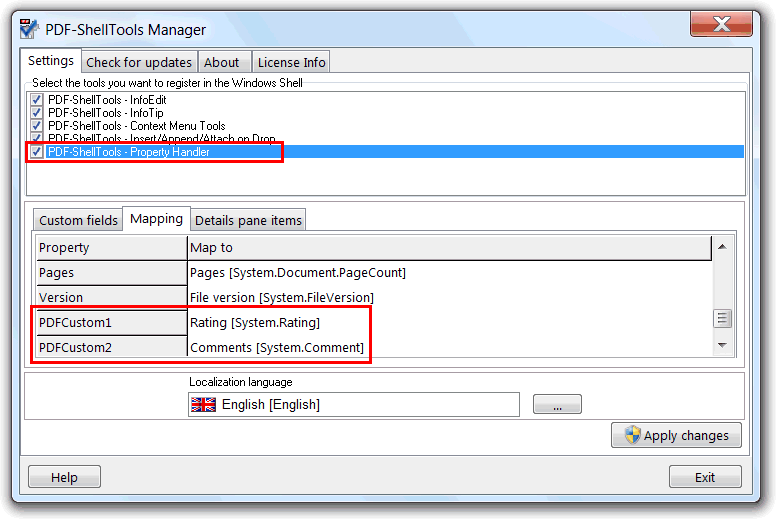Click the browse language button with dots

pos(557,404)
